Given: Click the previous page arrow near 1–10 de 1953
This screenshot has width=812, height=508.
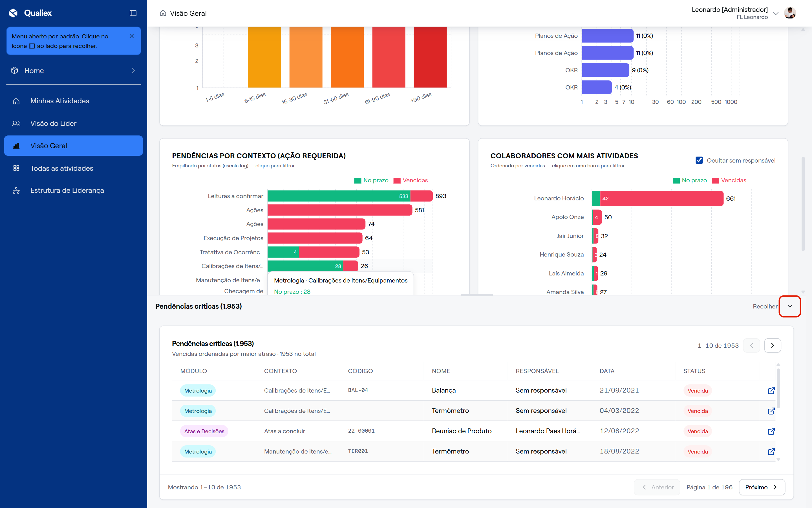Looking at the screenshot, I should click(752, 345).
